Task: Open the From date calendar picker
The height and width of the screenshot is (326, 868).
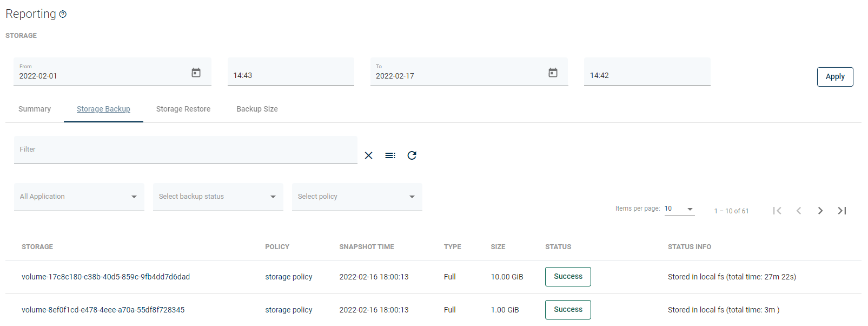Action: [x=196, y=73]
